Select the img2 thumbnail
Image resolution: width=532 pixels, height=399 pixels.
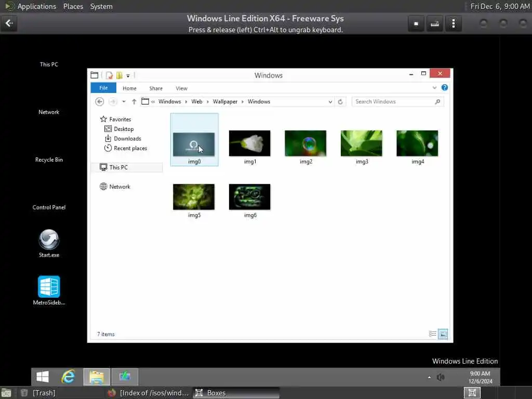click(305, 143)
